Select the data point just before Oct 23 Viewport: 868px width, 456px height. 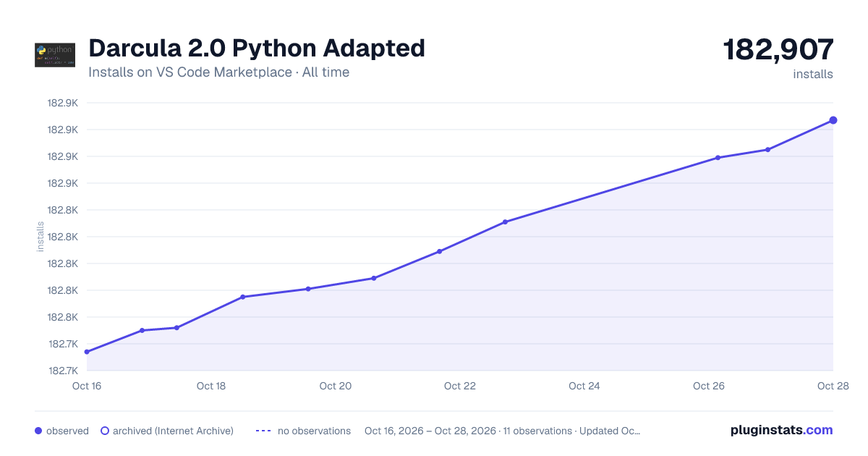pos(505,222)
